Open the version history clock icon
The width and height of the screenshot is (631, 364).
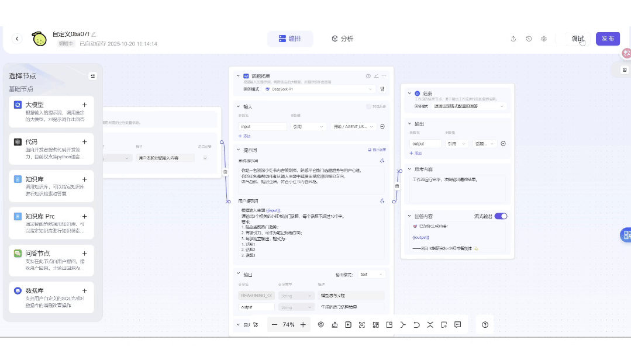click(x=529, y=39)
